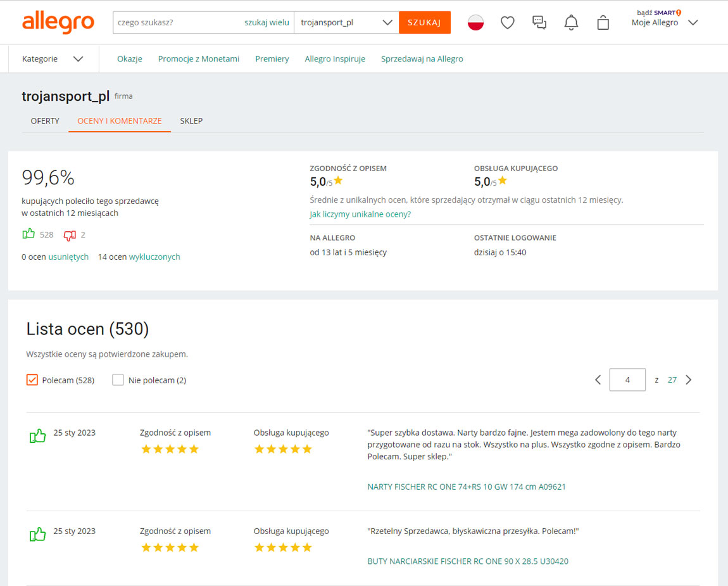Open the Poland flag language selector
Image resolution: width=728 pixels, height=586 pixels.
pos(475,22)
